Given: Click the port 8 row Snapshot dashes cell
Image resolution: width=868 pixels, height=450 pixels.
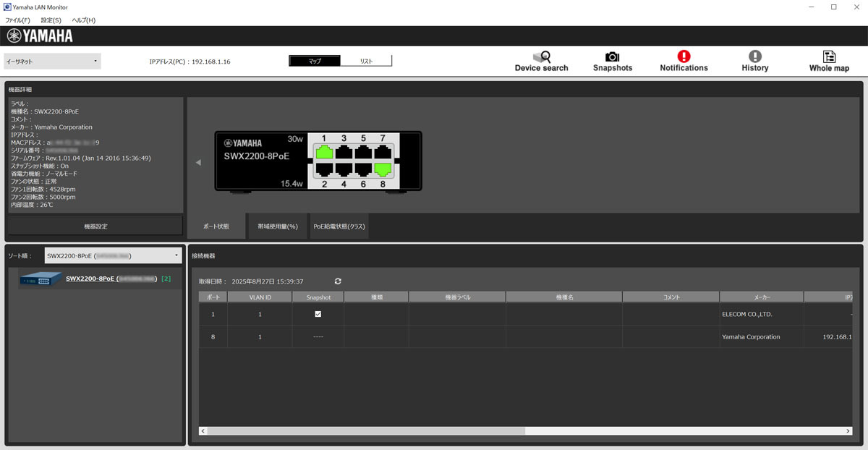Looking at the screenshot, I should pos(318,336).
